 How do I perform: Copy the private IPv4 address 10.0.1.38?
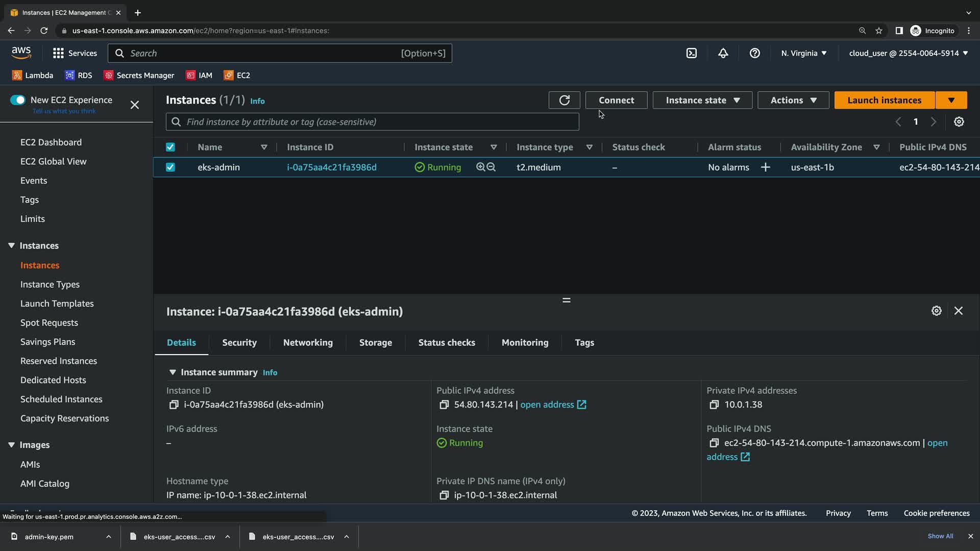point(714,405)
